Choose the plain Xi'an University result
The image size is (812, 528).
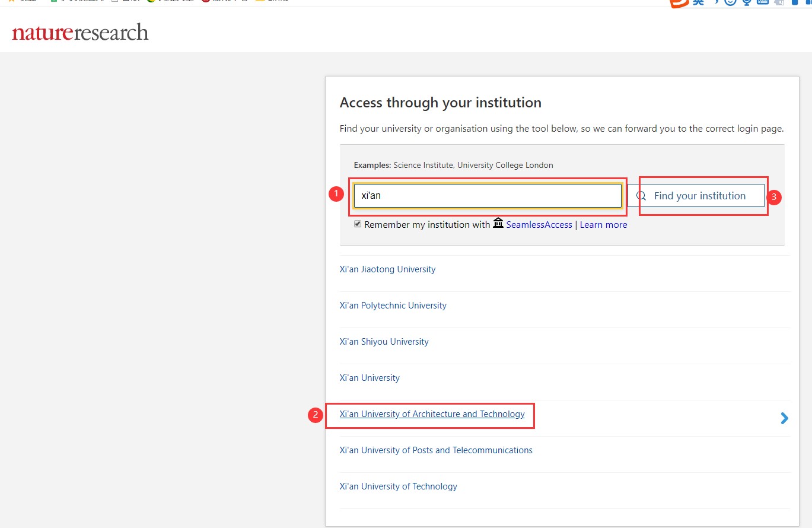pyautogui.click(x=370, y=378)
